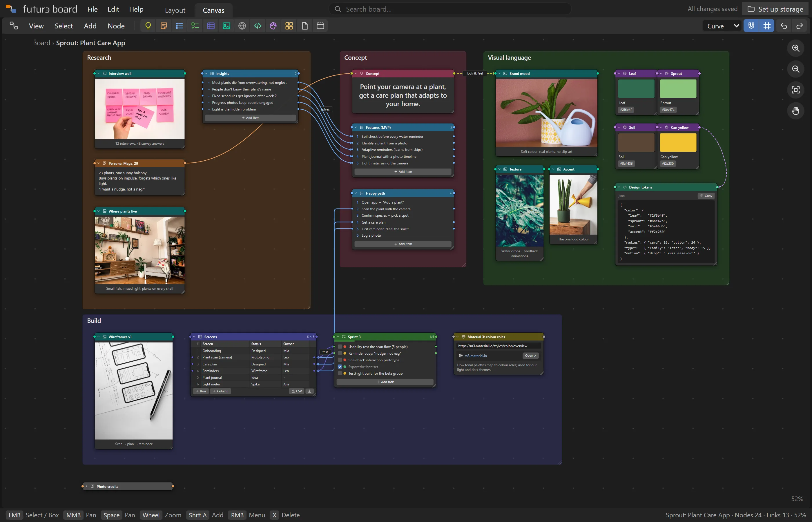This screenshot has height=522, width=812.
Task: Collapse the Sprint 3 node
Action: 338,337
